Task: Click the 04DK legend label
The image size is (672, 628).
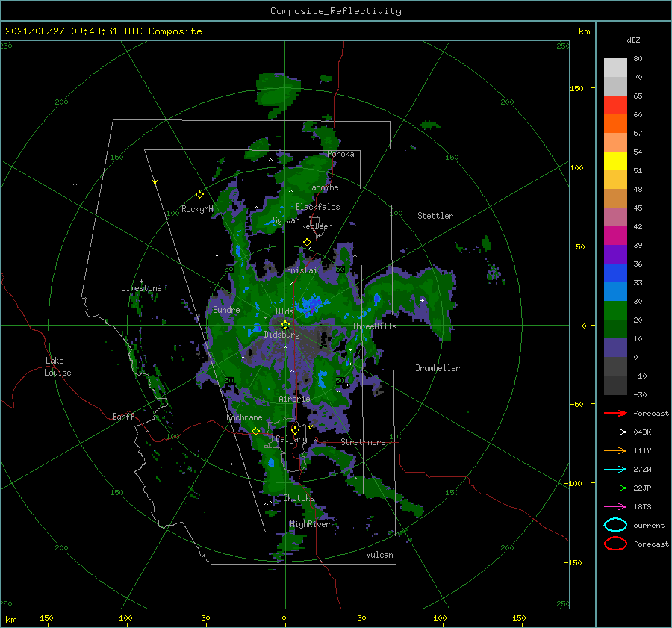Action: point(642,432)
